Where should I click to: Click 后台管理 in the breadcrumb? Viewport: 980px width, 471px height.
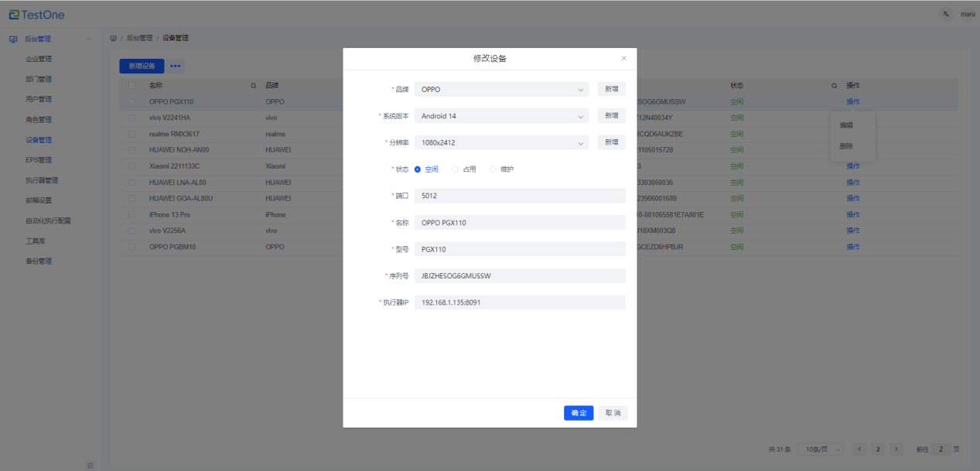[139, 38]
